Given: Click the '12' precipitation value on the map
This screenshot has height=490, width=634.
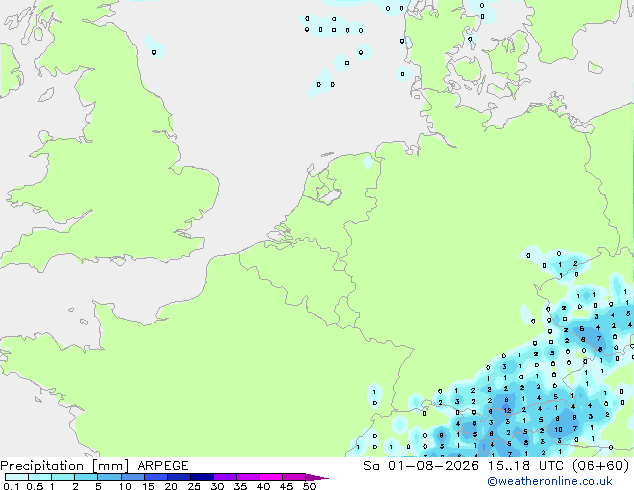Looking at the screenshot, I should [507, 410].
